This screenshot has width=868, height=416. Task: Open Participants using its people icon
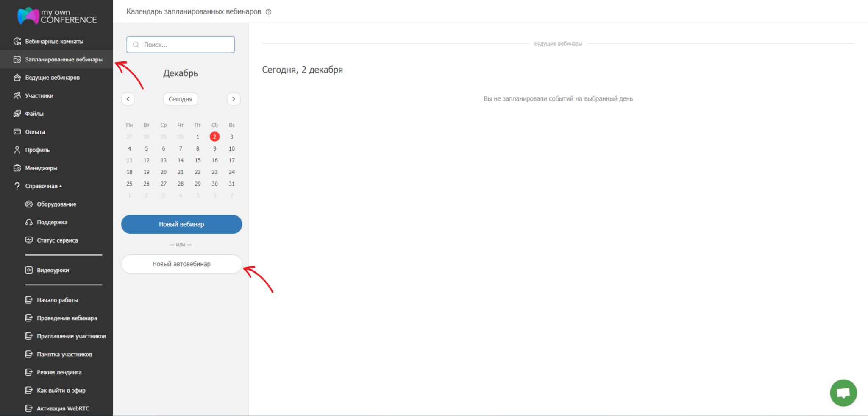tap(17, 95)
